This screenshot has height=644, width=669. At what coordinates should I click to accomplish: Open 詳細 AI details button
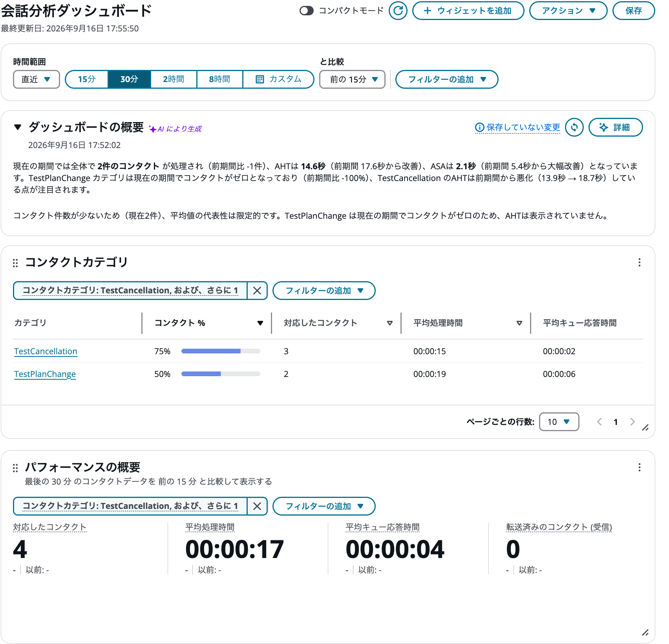tap(616, 127)
